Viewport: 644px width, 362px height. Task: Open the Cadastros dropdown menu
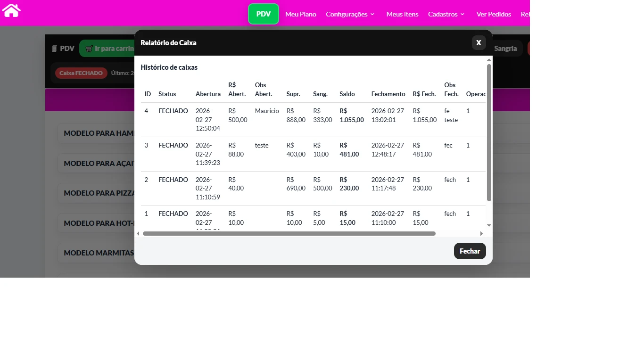click(446, 14)
